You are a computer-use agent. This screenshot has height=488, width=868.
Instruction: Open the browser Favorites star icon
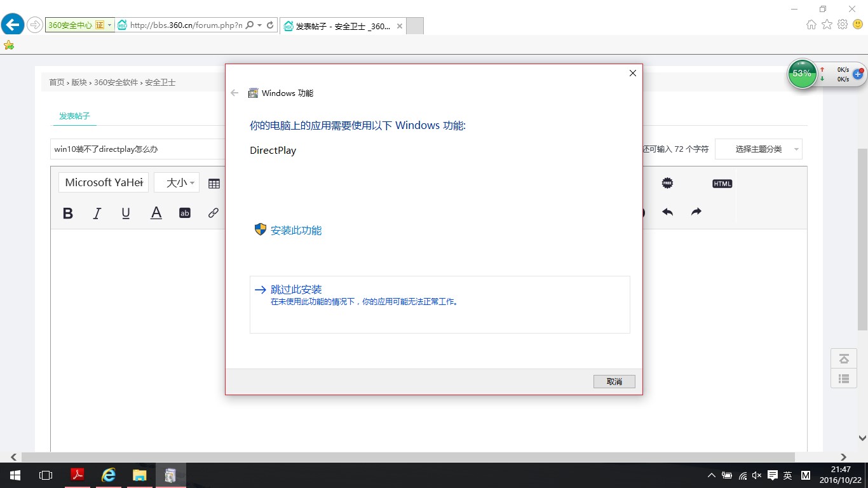(827, 25)
